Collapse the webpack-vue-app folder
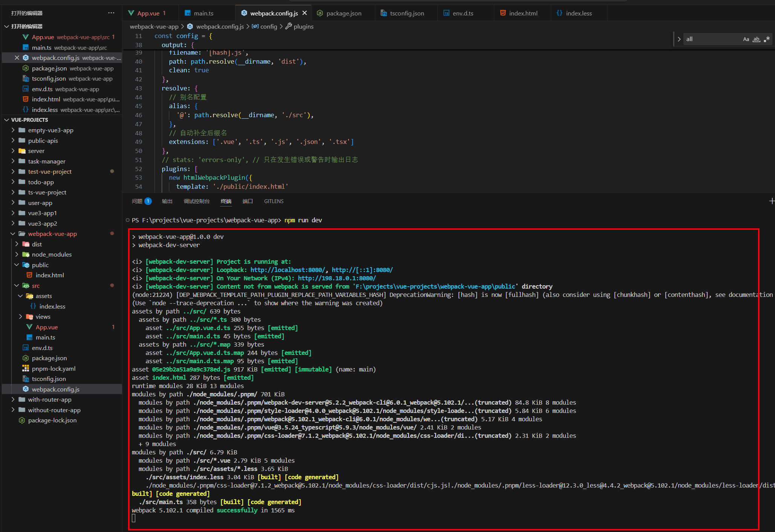 click(13, 234)
